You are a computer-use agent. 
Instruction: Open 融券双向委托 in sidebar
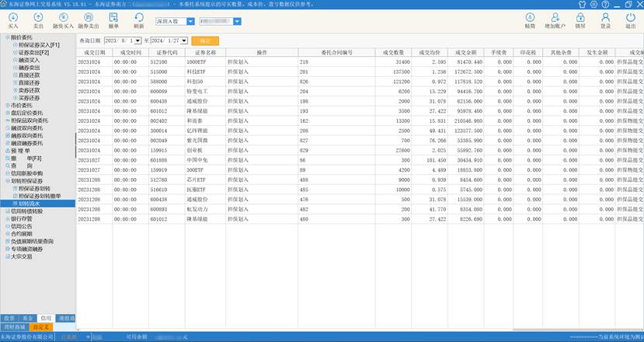(27, 135)
